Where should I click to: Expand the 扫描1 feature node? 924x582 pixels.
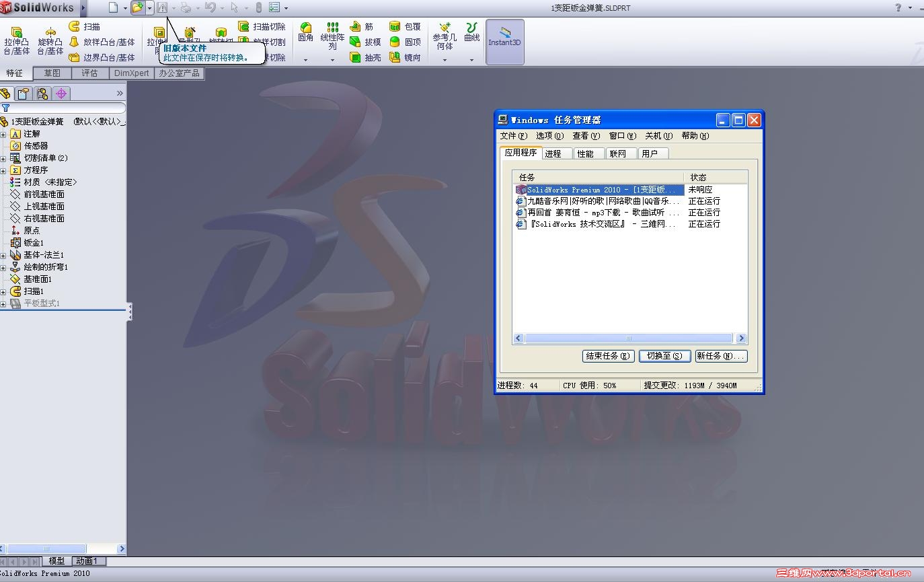[x=3, y=291]
